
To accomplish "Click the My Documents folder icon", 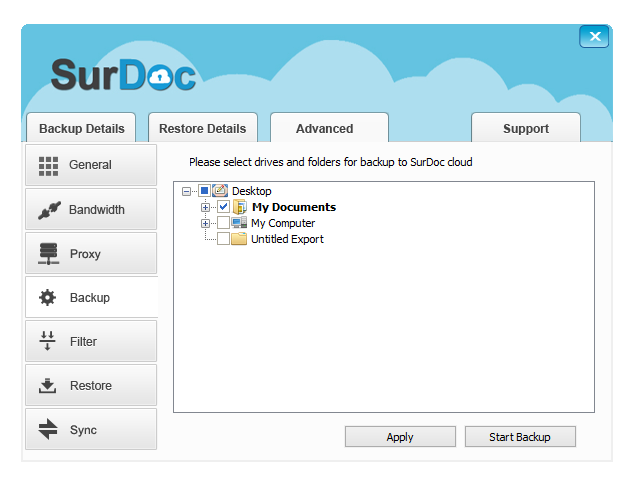I will (240, 207).
